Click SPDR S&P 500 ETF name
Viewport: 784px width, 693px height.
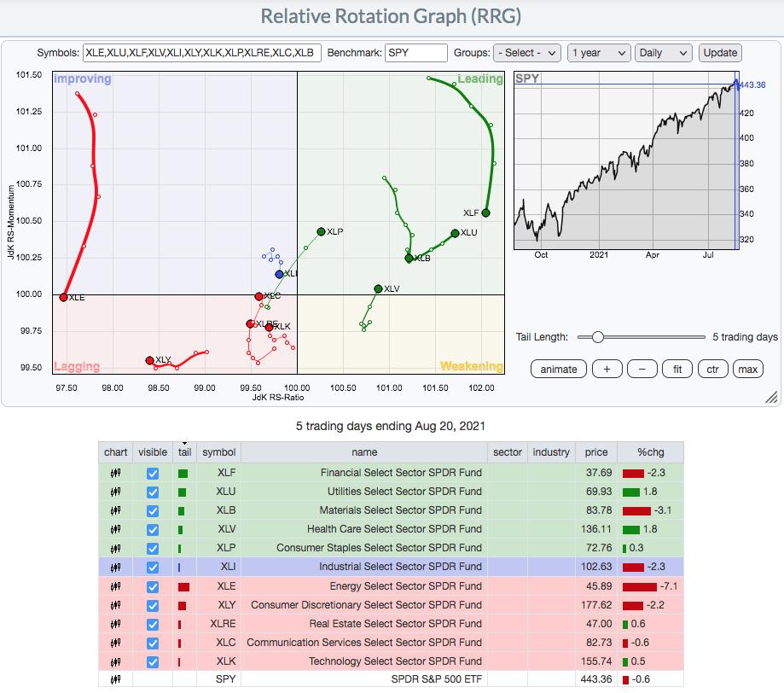click(x=437, y=679)
